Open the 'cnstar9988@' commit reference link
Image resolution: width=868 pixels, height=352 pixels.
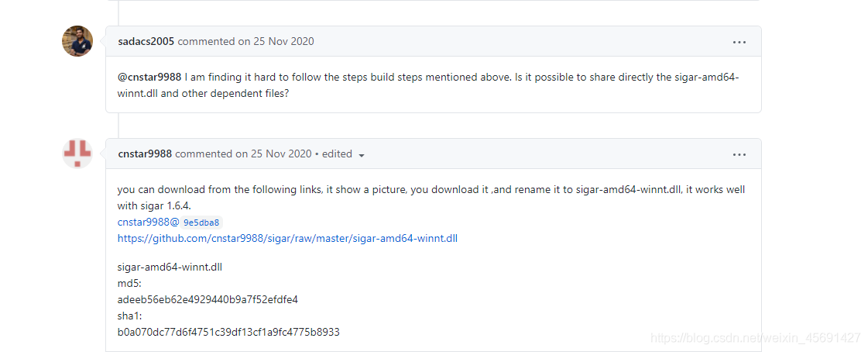coord(149,223)
